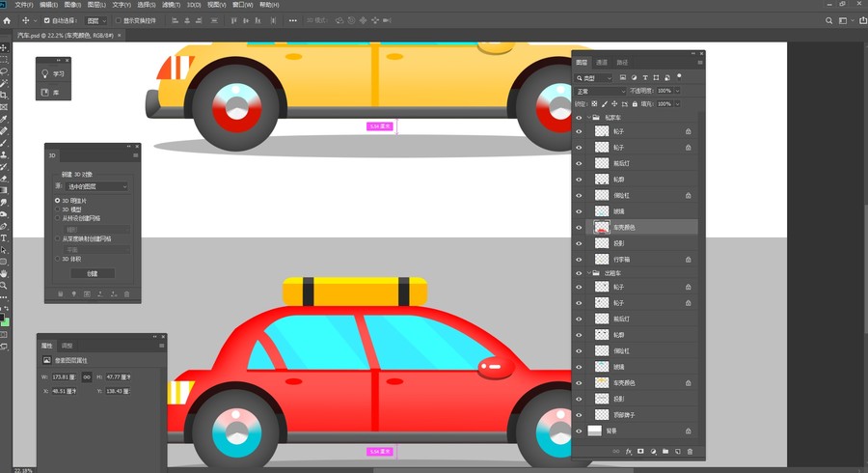
Task: Select the Hand tool
Action: pos(3,273)
